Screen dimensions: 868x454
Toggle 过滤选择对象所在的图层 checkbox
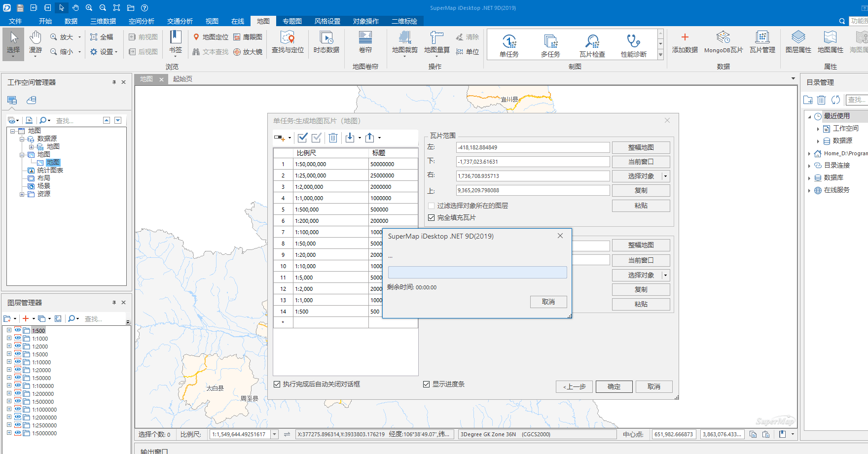pyautogui.click(x=432, y=206)
